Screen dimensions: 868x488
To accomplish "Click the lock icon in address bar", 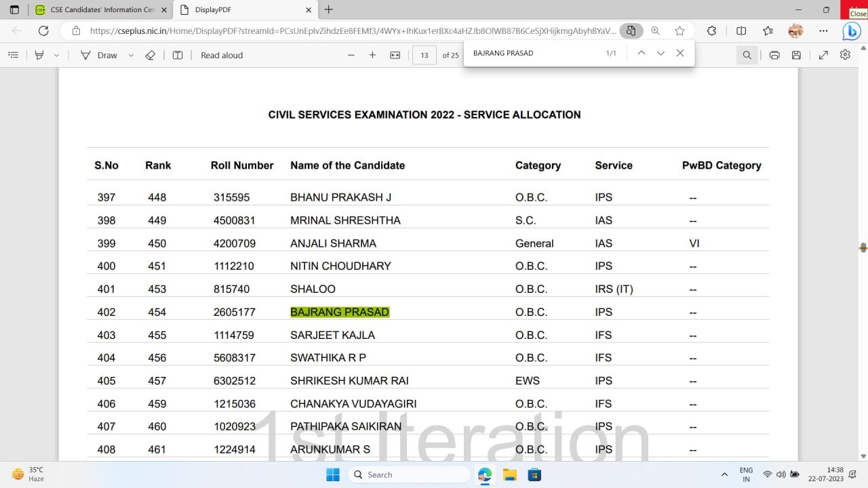I will click(x=76, y=30).
